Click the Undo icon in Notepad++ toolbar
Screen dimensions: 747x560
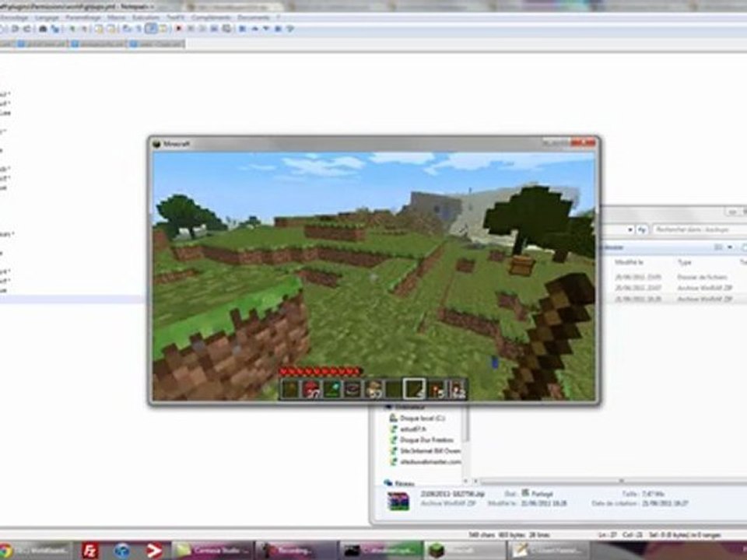point(15,29)
